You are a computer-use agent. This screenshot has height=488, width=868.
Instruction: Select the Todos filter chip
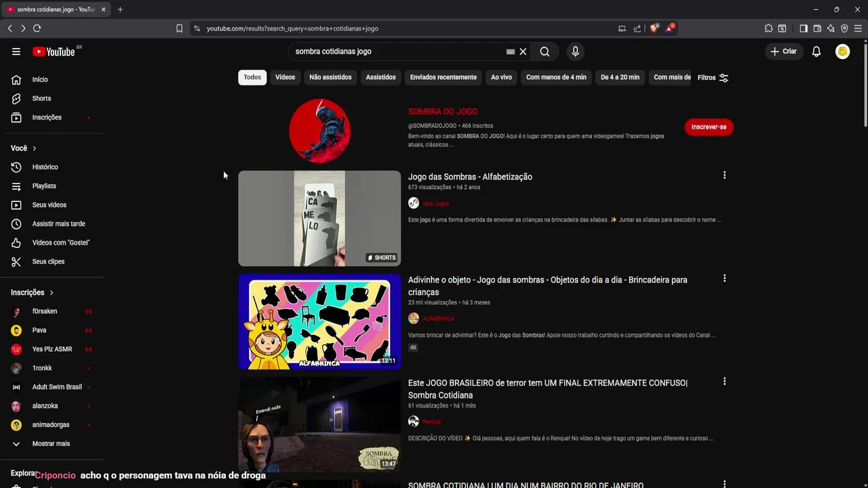tap(252, 77)
